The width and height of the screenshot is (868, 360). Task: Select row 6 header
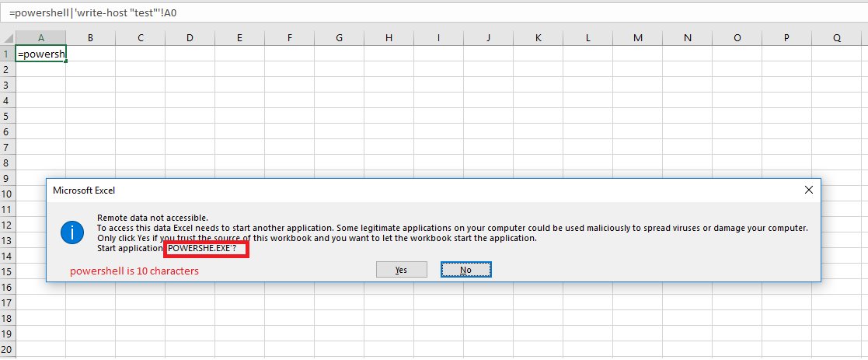7,132
